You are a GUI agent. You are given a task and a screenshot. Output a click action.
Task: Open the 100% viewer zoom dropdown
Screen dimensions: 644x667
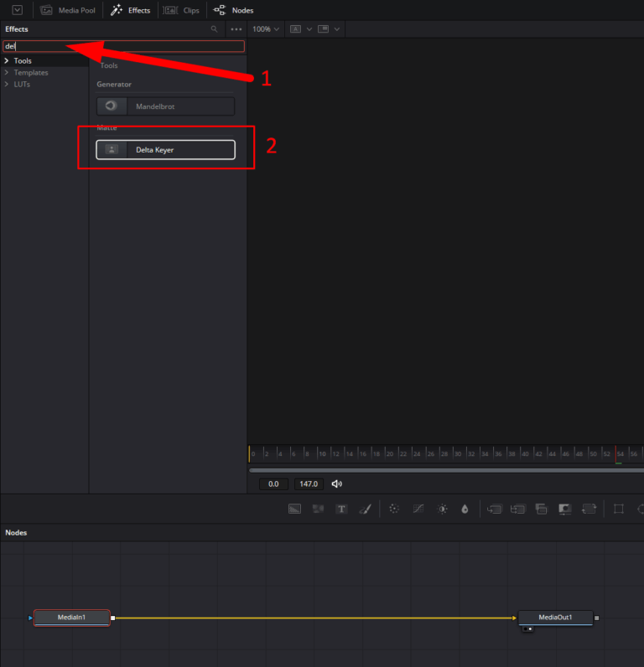(x=266, y=29)
